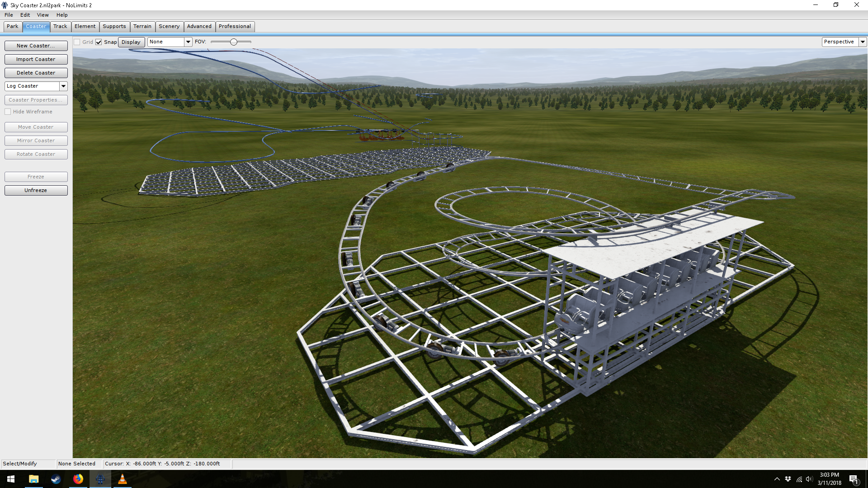Click the FOV slider handle
This screenshot has height=488, width=868.
pyautogui.click(x=234, y=42)
